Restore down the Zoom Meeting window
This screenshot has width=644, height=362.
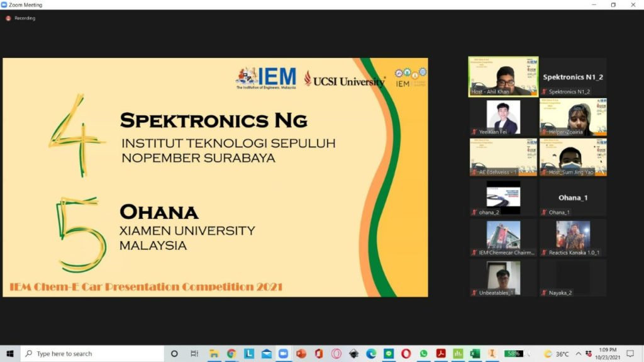[613, 5]
